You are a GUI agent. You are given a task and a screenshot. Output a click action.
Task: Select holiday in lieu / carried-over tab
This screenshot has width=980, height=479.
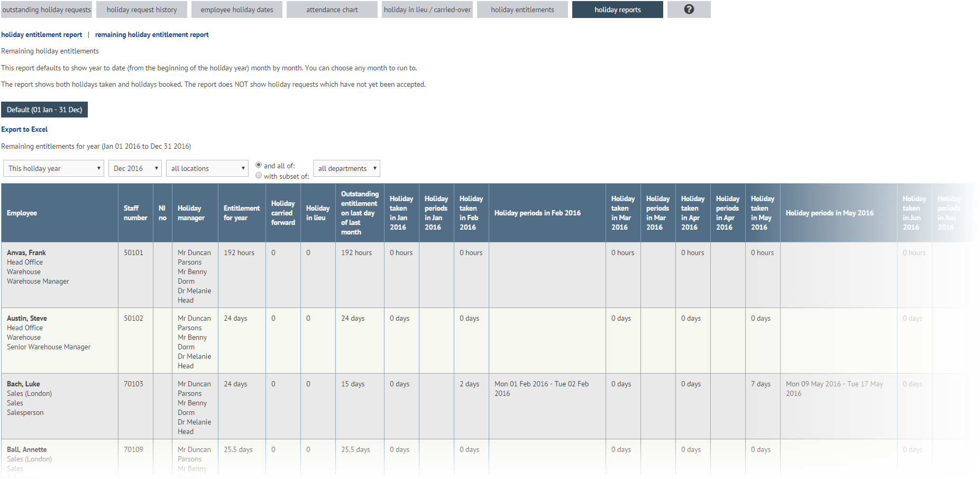427,10
